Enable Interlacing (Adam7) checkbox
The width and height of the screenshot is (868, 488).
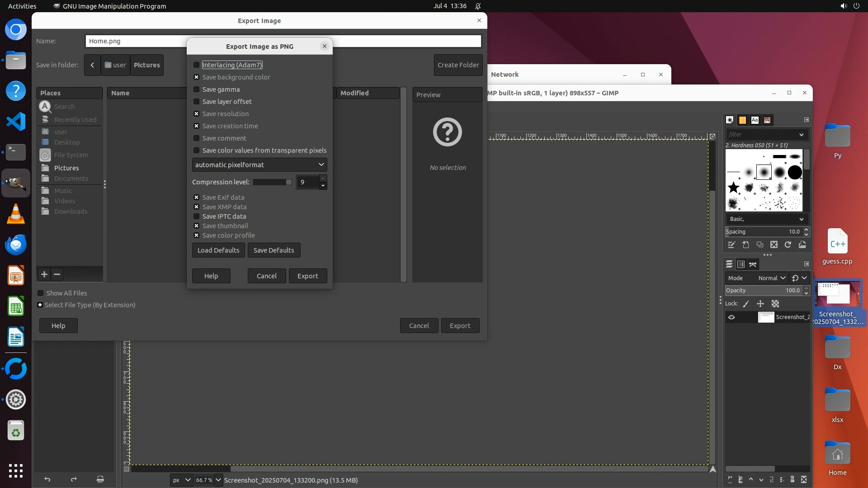click(197, 65)
